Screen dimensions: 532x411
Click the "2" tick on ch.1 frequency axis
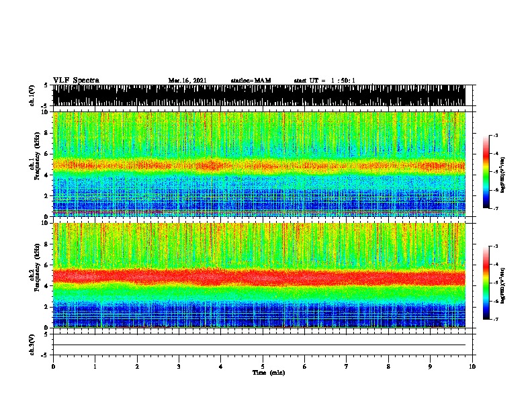tap(46, 195)
